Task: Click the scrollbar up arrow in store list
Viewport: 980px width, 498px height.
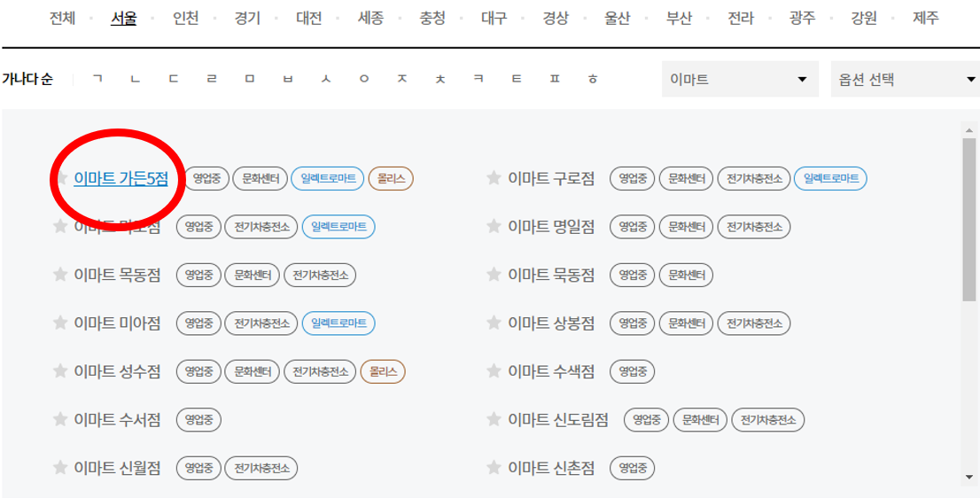Action: [968, 130]
